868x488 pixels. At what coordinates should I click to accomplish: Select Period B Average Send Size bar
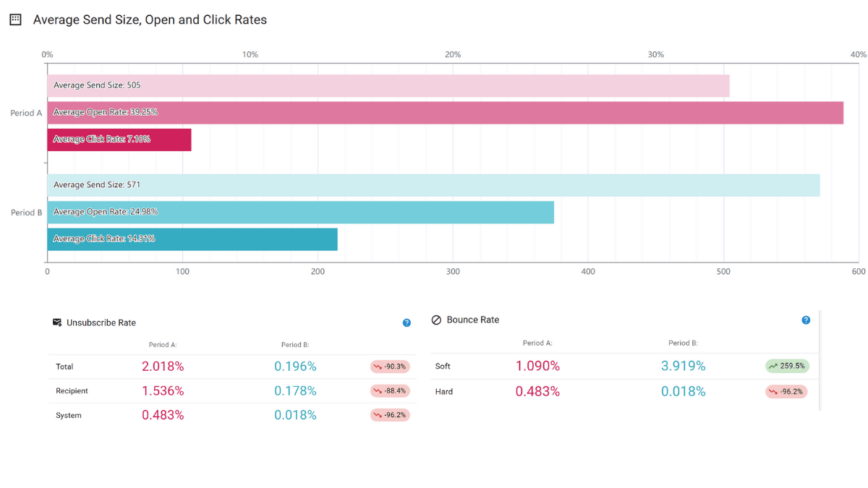tap(433, 185)
